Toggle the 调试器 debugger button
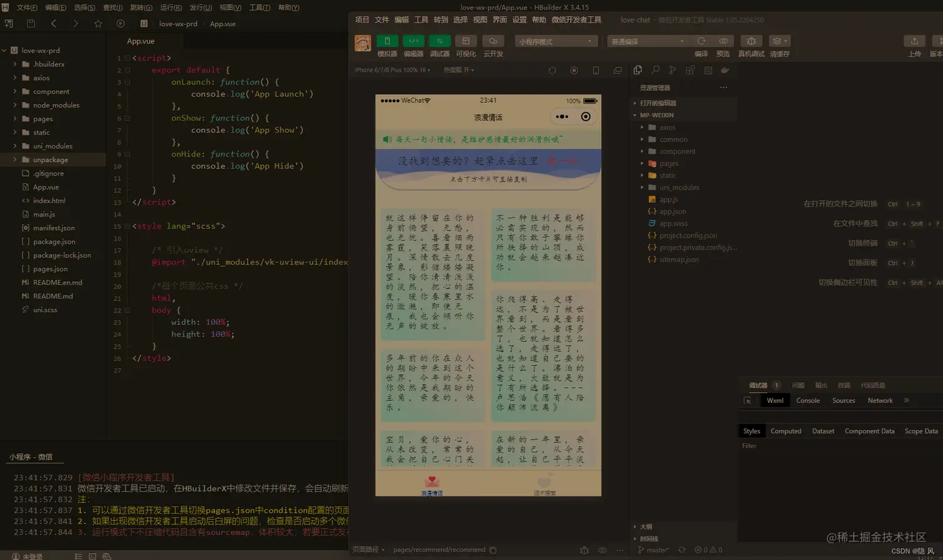The height and width of the screenshot is (560, 943). coord(440,41)
